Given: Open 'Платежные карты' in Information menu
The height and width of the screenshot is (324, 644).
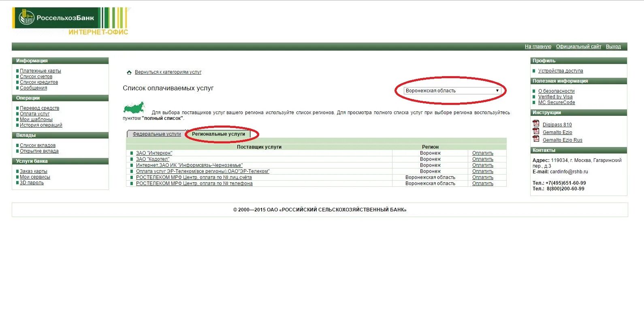Looking at the screenshot, I should pos(41,71).
